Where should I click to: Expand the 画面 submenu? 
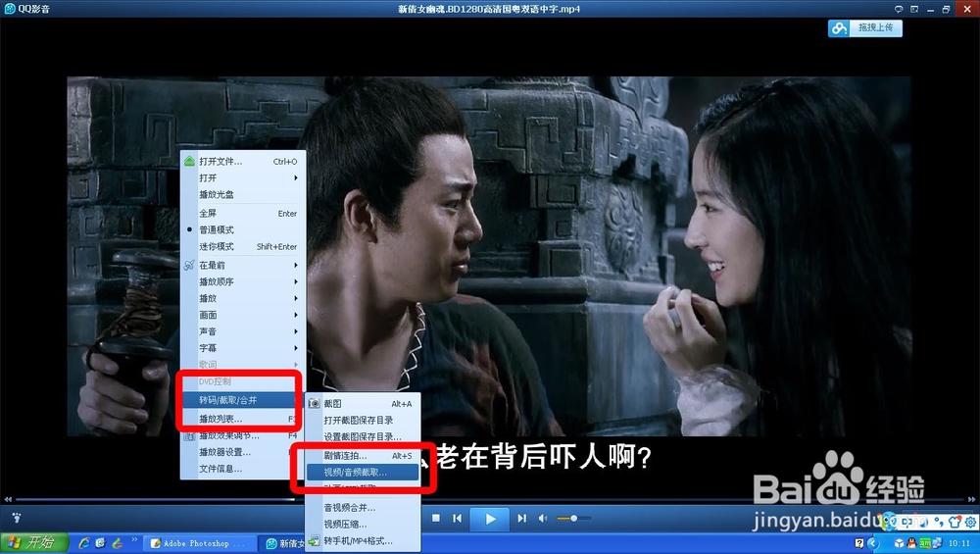[243, 315]
